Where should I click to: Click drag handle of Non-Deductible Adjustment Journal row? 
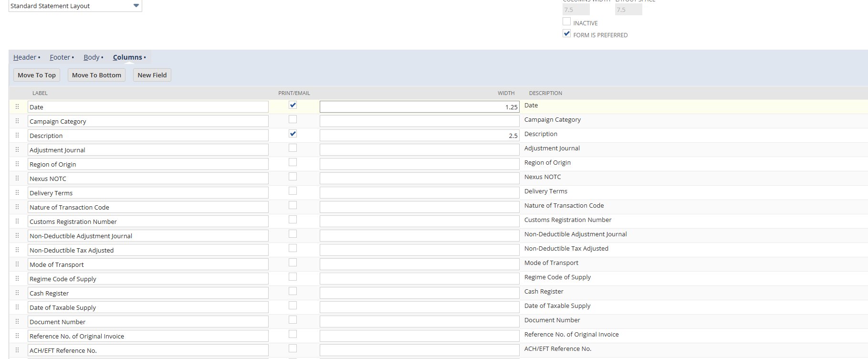coord(17,235)
